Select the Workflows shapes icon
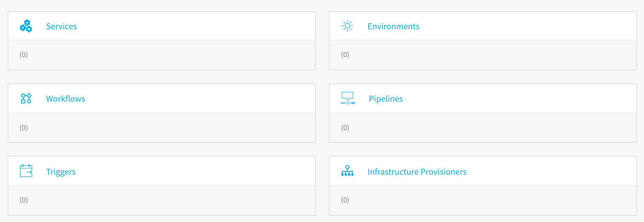 tap(26, 98)
